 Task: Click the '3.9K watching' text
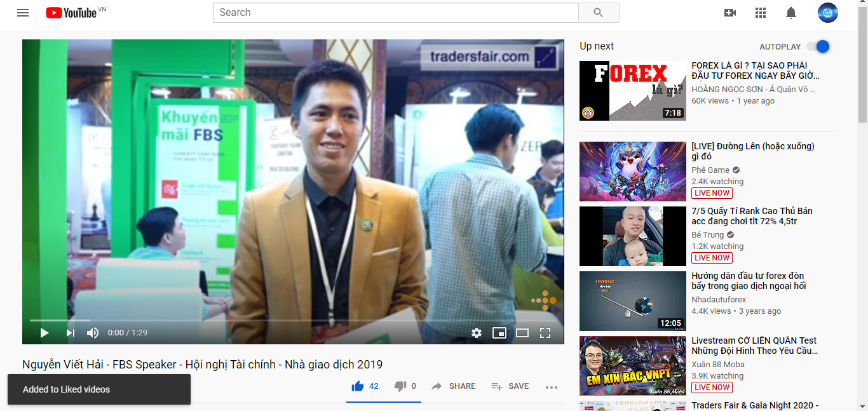click(x=717, y=376)
